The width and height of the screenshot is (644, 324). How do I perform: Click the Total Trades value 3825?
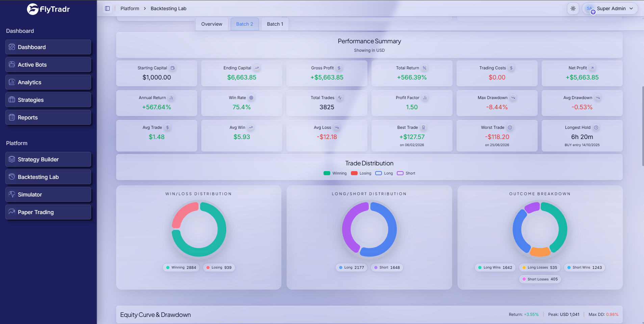click(x=327, y=107)
